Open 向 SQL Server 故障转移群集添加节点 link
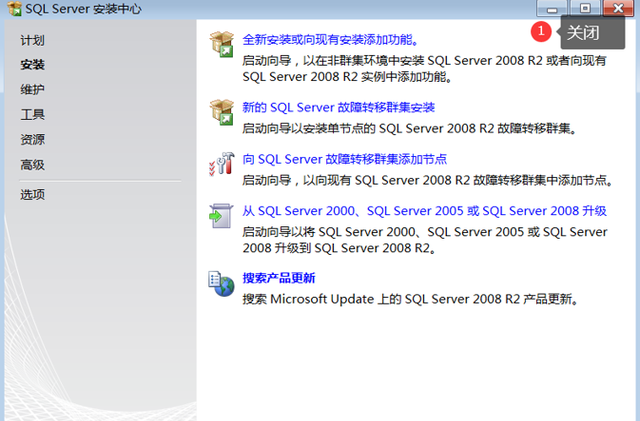640x421 pixels. click(x=344, y=159)
